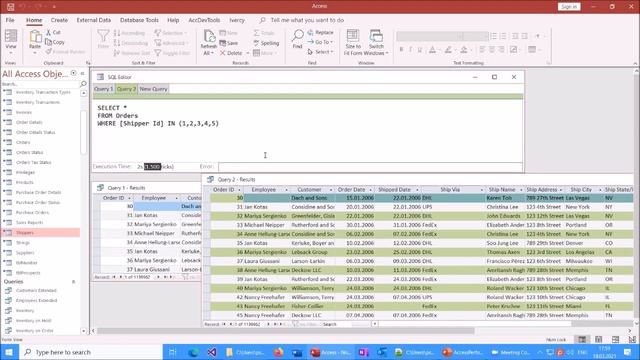The image size is (640, 360).
Task: Click the Replace icon in Find group
Action: point(311,32)
